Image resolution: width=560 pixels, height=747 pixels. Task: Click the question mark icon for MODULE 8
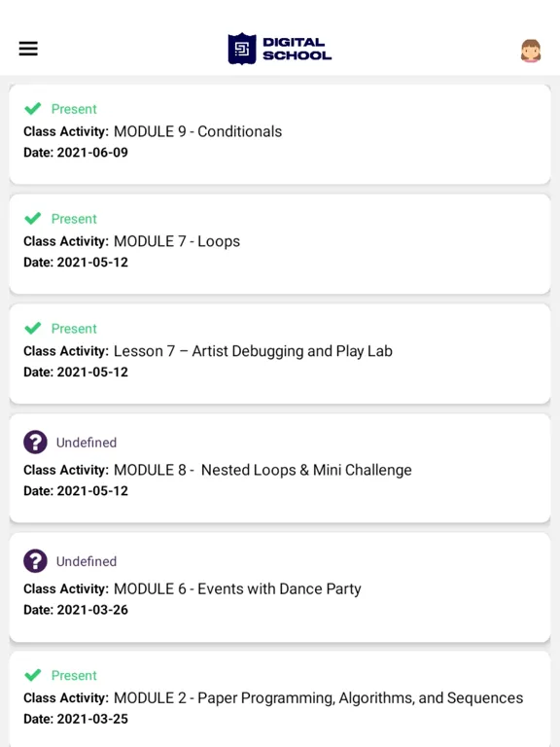pos(35,443)
